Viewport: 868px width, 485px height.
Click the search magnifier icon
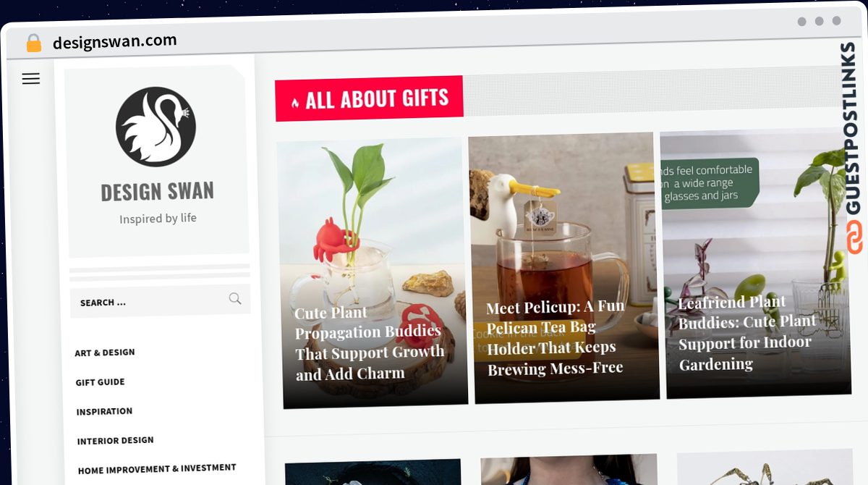[235, 298]
